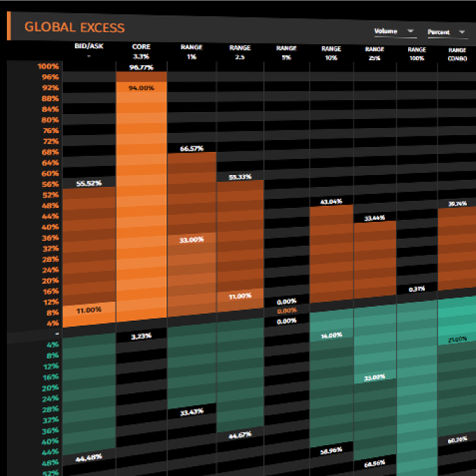Click the 39.74% value in RANGE COMBO
This screenshot has width=476, height=476.
458,204
